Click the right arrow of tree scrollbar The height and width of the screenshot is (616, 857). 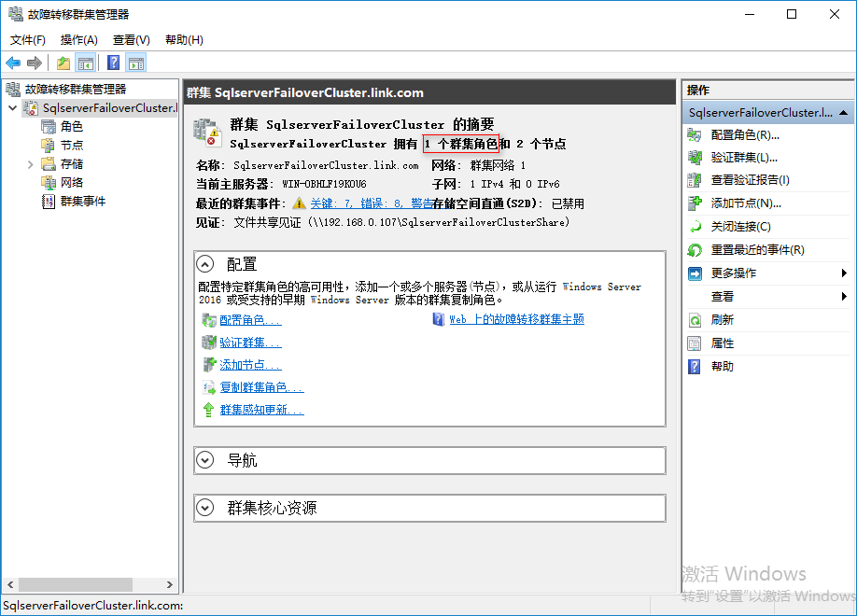pyautogui.click(x=169, y=585)
